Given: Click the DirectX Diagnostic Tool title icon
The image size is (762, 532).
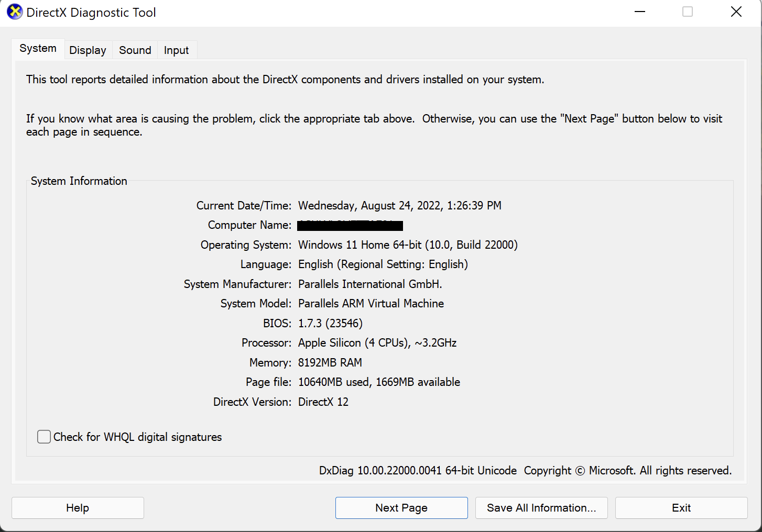Looking at the screenshot, I should point(15,12).
